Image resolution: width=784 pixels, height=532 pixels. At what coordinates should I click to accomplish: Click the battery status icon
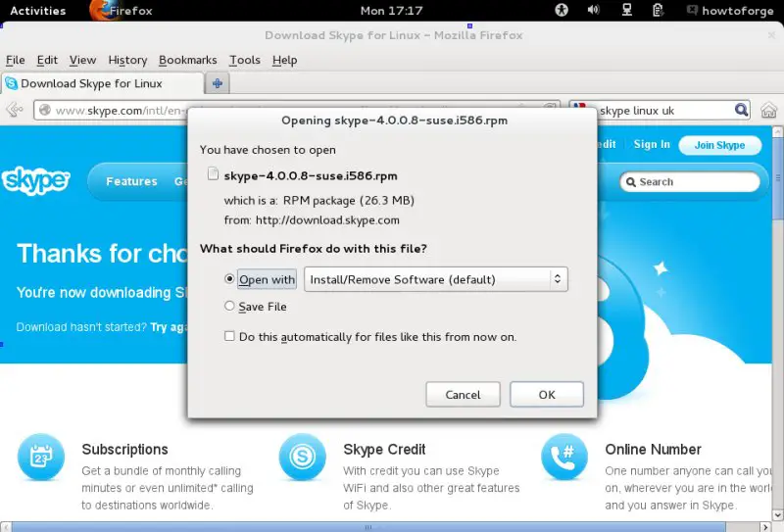[x=658, y=10]
